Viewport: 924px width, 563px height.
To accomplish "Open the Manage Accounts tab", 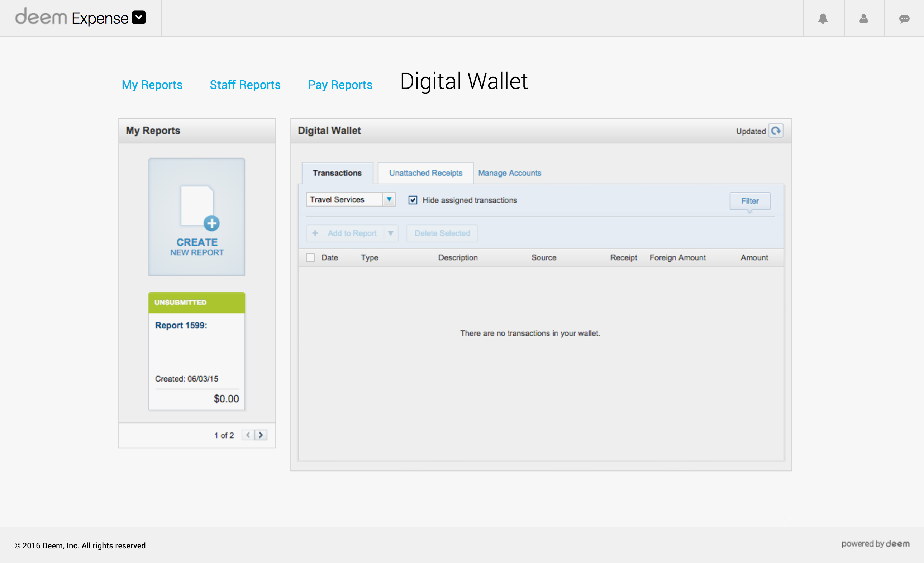I will 509,173.
